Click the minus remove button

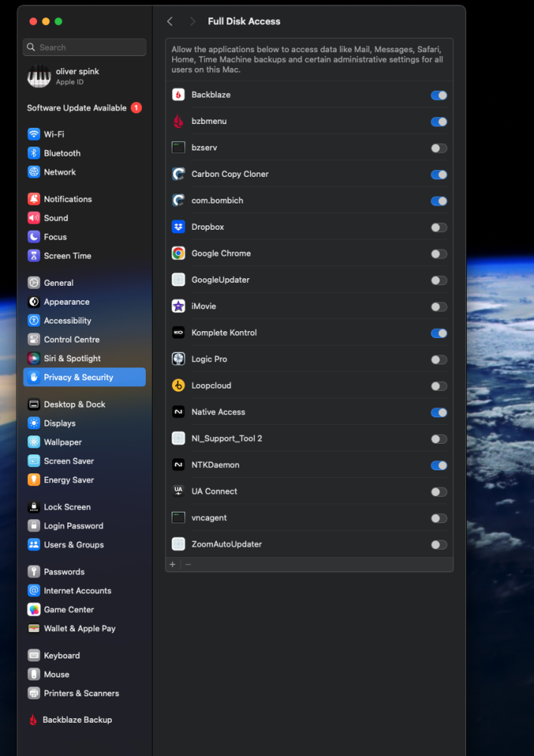pyautogui.click(x=188, y=565)
